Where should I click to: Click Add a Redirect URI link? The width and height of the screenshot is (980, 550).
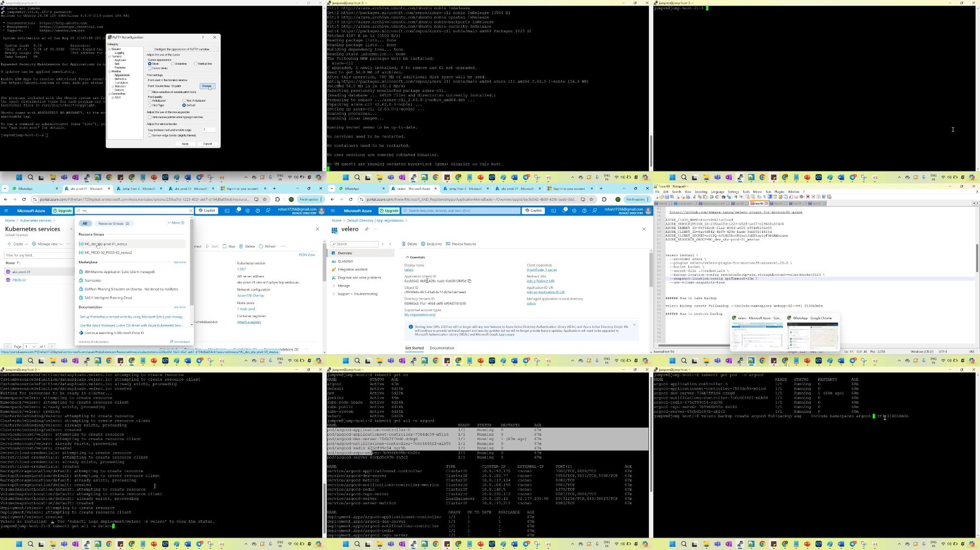(x=540, y=281)
